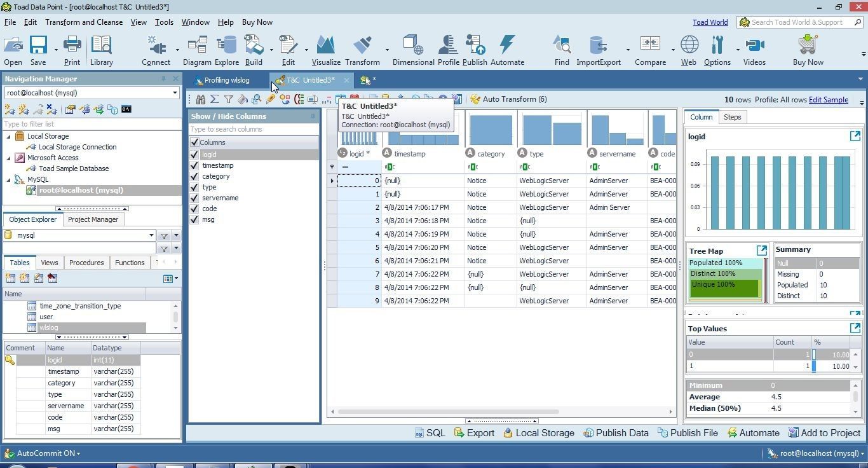Expand the Top Values panel icon
Image resolution: width=868 pixels, height=468 pixels.
pyautogui.click(x=855, y=328)
